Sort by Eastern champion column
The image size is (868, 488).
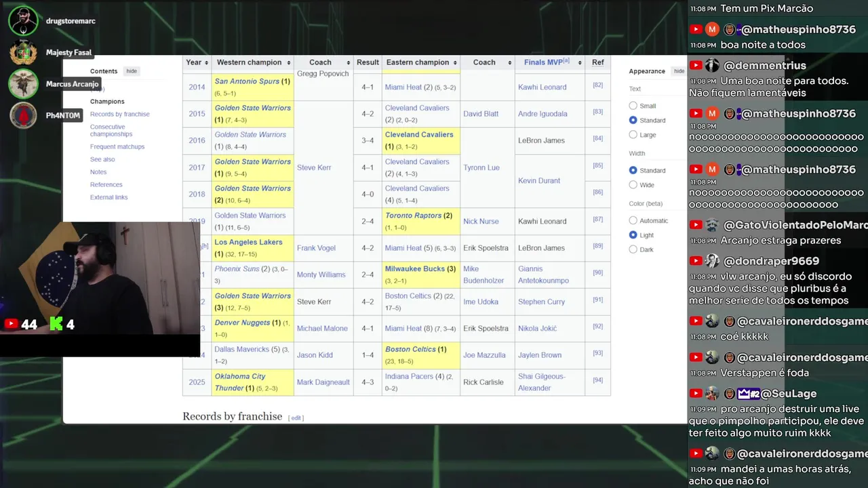(x=421, y=62)
